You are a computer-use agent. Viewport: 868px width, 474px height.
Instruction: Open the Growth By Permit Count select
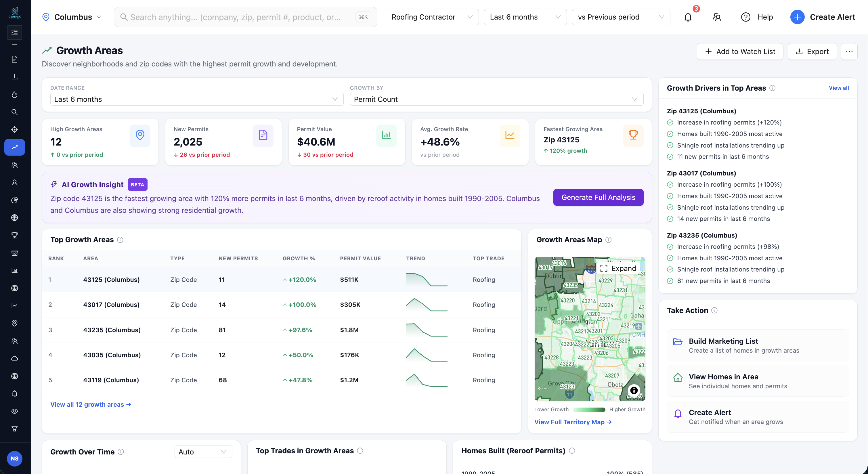click(497, 99)
